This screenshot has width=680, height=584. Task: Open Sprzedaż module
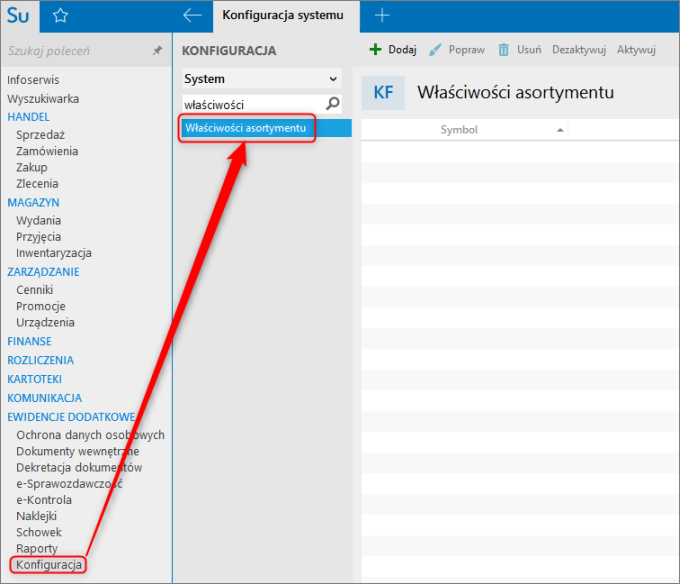(x=40, y=135)
